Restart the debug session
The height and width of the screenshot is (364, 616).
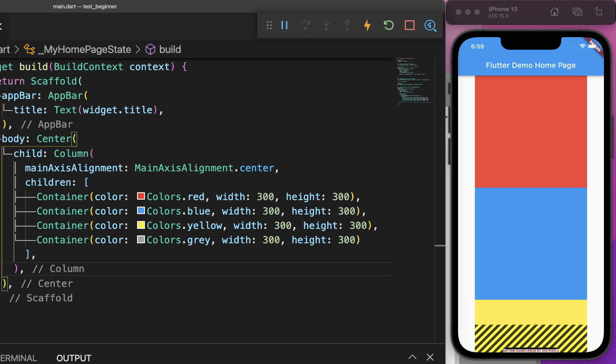[x=388, y=25]
